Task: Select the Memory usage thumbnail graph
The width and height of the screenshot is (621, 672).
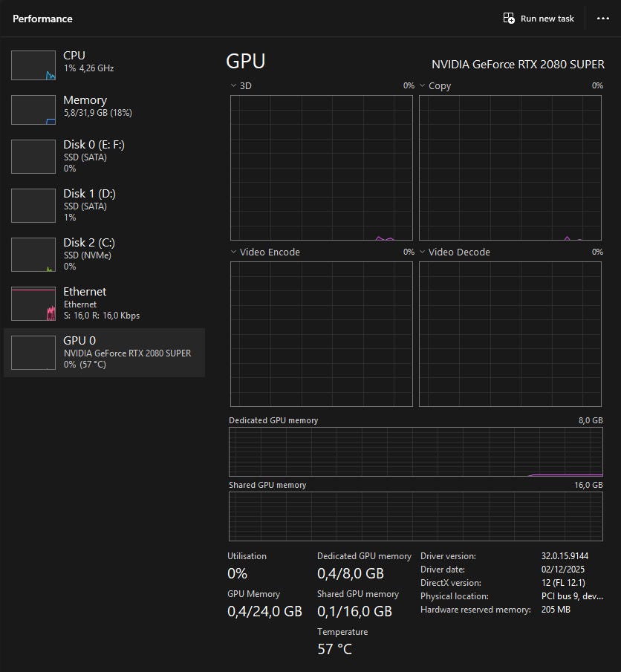Action: click(33, 110)
